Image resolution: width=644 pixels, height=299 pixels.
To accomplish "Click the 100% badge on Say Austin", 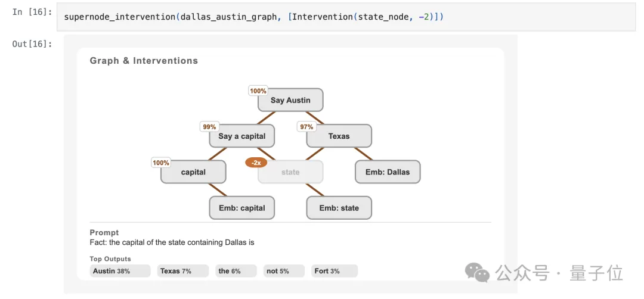I will (x=258, y=91).
